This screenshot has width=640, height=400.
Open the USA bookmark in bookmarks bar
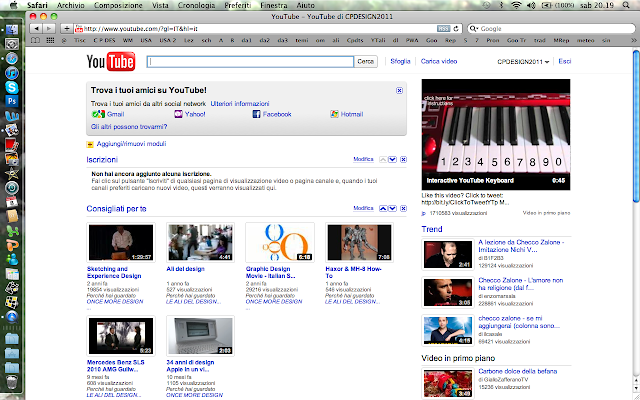[x=146, y=40]
